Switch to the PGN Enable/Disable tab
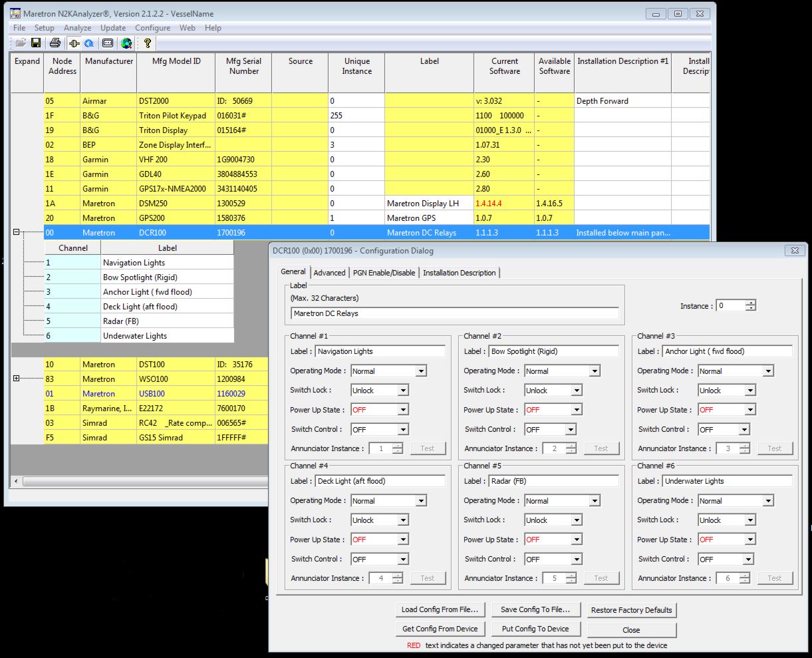Screen dimensions: 812x658 click(384, 273)
